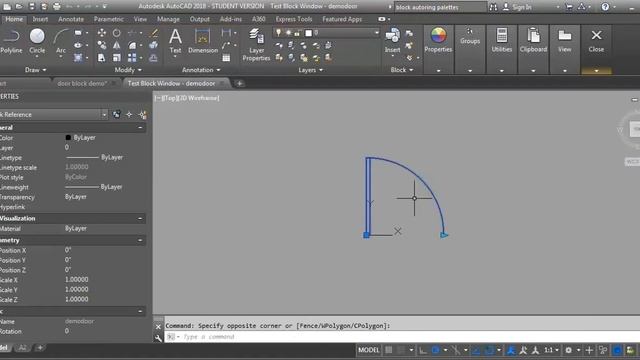Expand the Layers panel dropdown
Screen dimensions: 640x360
(x=310, y=70)
